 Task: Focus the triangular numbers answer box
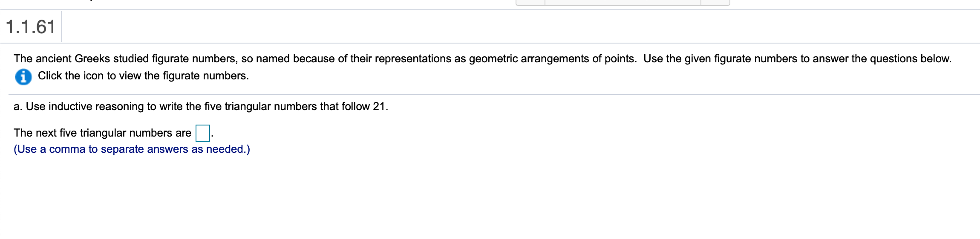tap(202, 133)
